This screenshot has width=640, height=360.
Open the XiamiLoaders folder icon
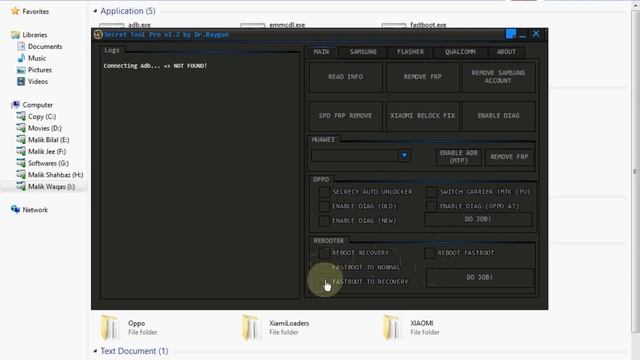(251, 327)
